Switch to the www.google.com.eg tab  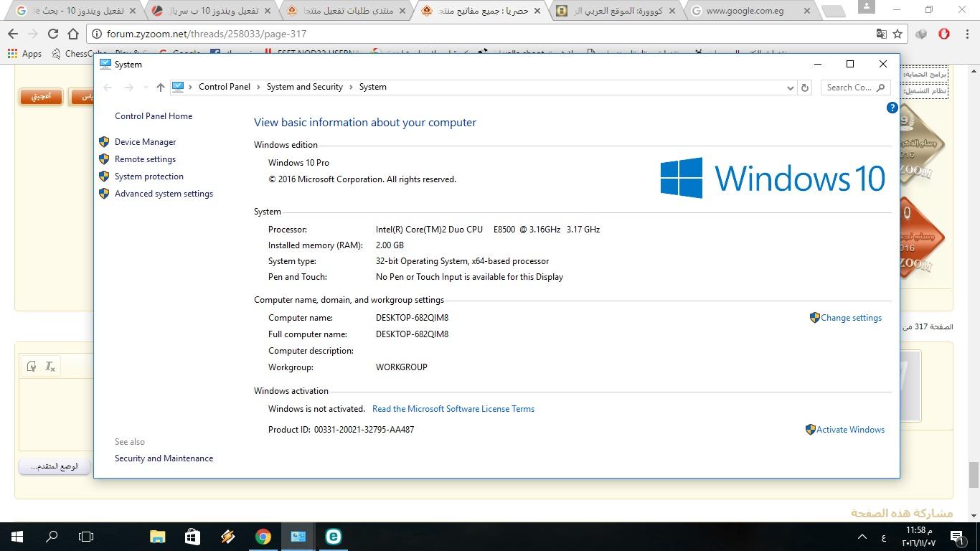click(x=749, y=11)
